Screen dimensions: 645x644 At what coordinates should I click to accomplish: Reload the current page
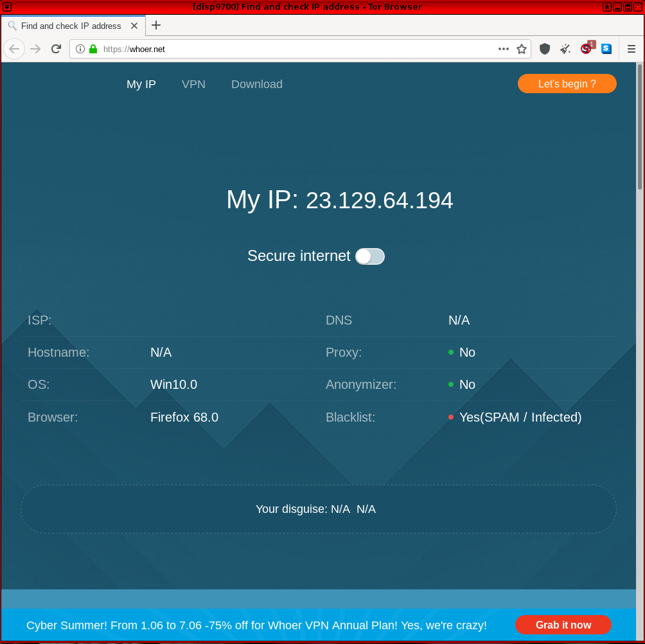click(56, 49)
